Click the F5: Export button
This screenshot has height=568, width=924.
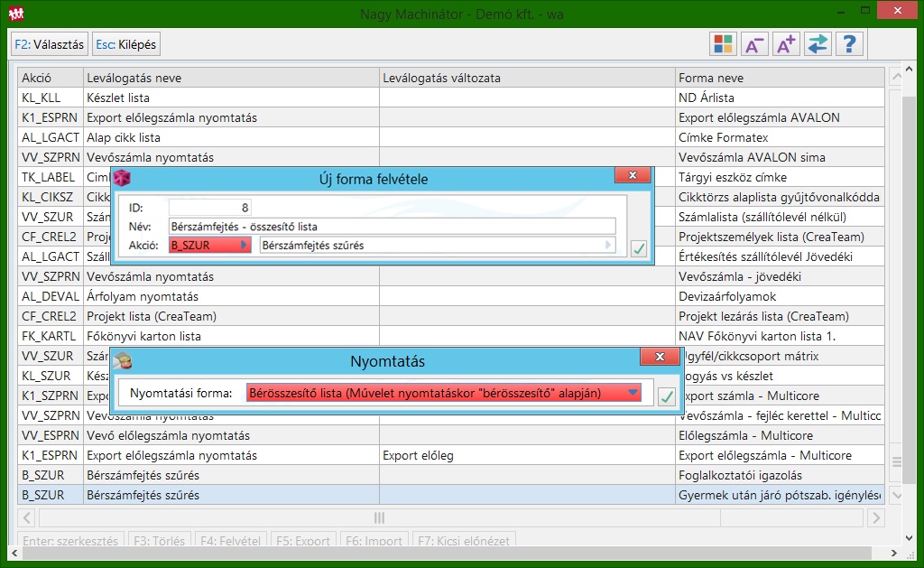303,540
